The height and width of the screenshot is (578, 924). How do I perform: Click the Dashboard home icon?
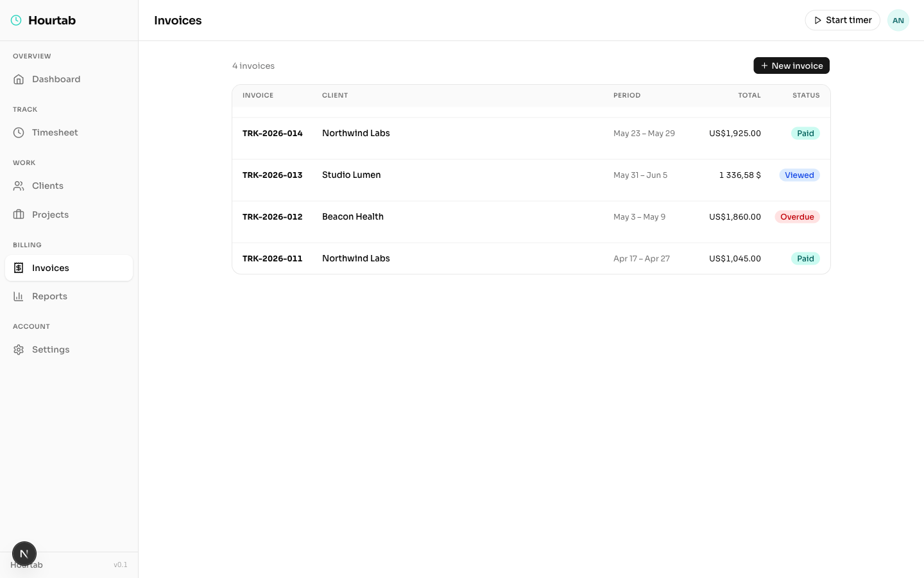(x=19, y=80)
